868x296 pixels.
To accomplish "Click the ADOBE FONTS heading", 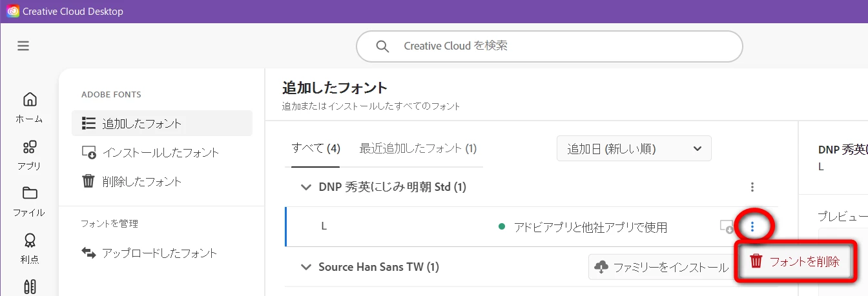I will pyautogui.click(x=111, y=95).
